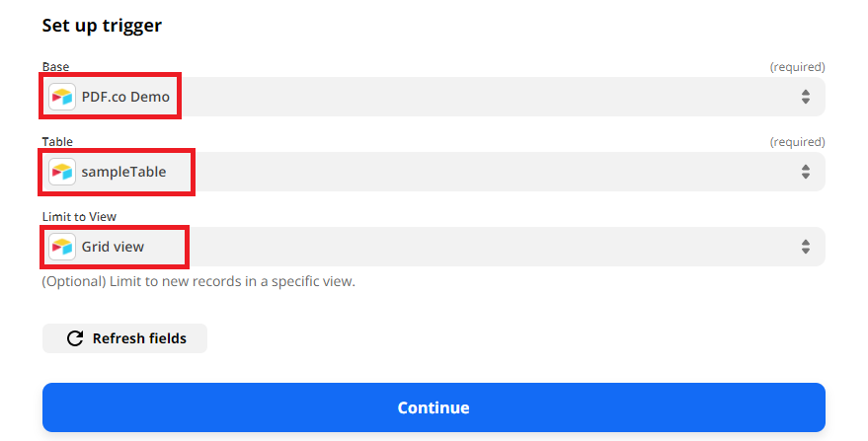Screen dimensions: 868x441
Task: Click the Airtable icon in the Base field
Action: 62,97
